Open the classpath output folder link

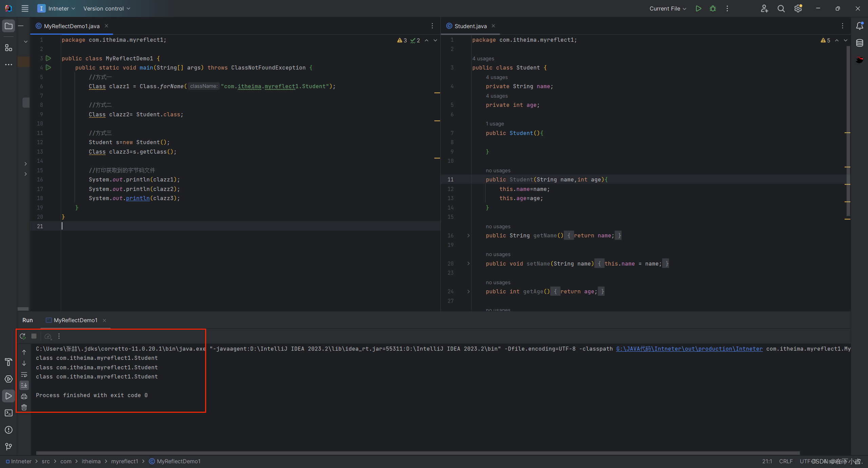(x=689, y=349)
